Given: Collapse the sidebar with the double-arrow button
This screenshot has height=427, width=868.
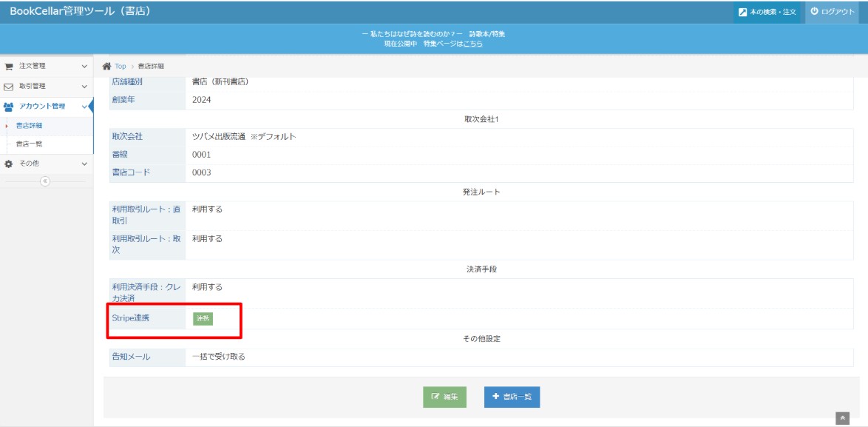Looking at the screenshot, I should (45, 181).
